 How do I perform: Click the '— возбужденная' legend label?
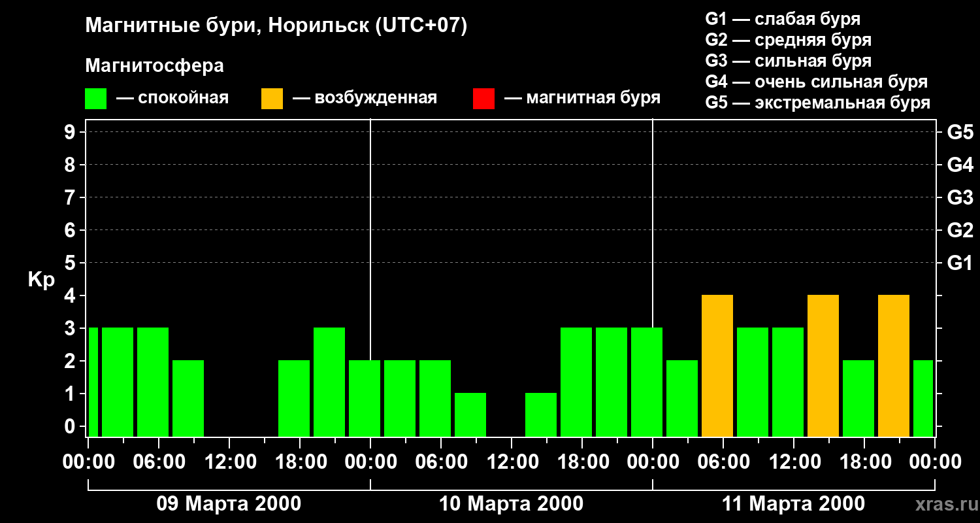(x=365, y=99)
